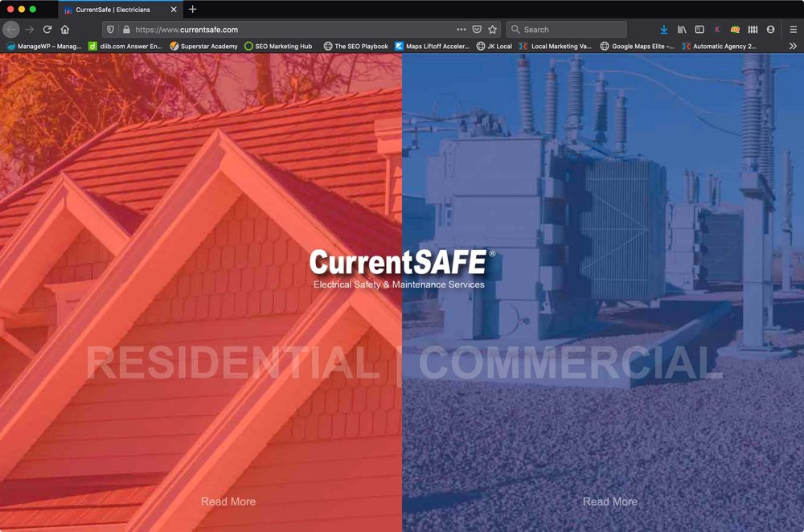The image size is (804, 532).
Task: Click the CurrentSAFE logo
Action: [401, 268]
